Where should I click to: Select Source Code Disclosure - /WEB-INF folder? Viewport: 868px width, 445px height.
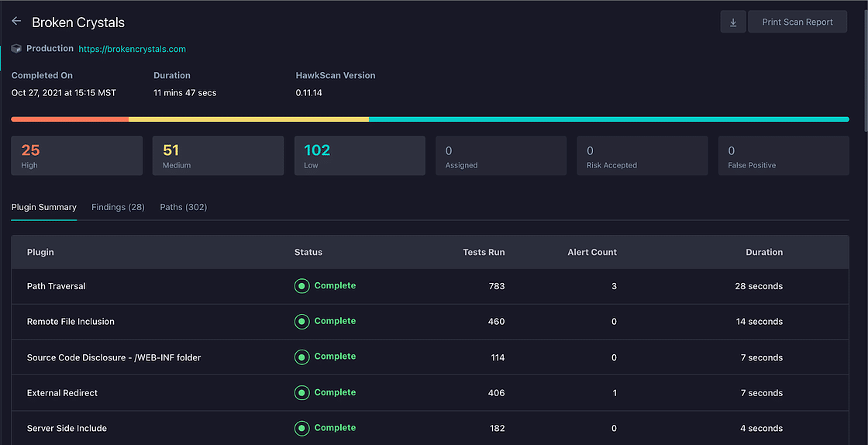(114, 357)
